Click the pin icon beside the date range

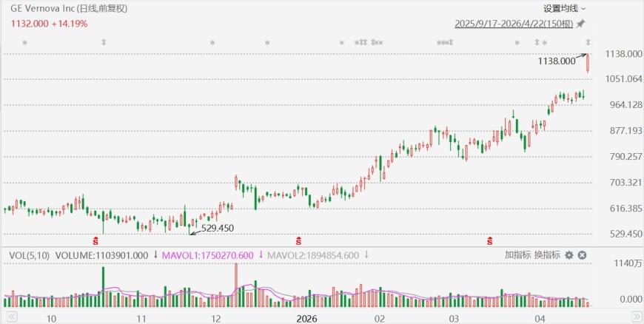[x=581, y=24]
